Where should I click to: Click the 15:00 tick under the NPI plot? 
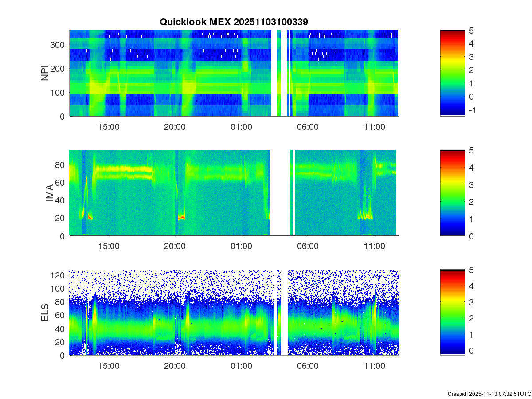click(x=109, y=127)
